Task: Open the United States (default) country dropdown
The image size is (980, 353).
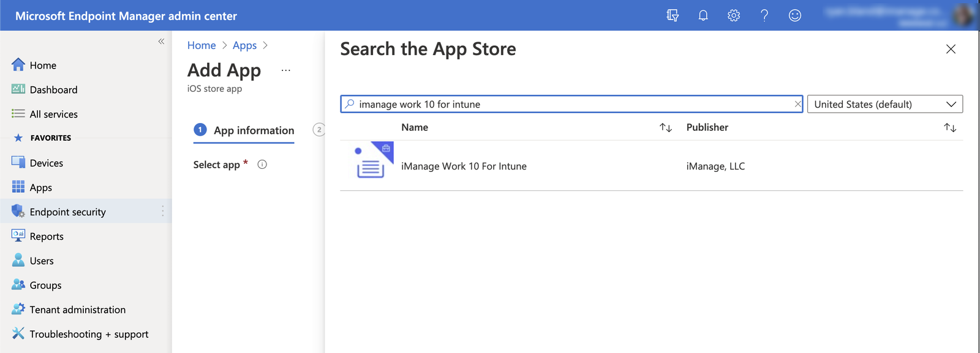Action: coord(885,104)
